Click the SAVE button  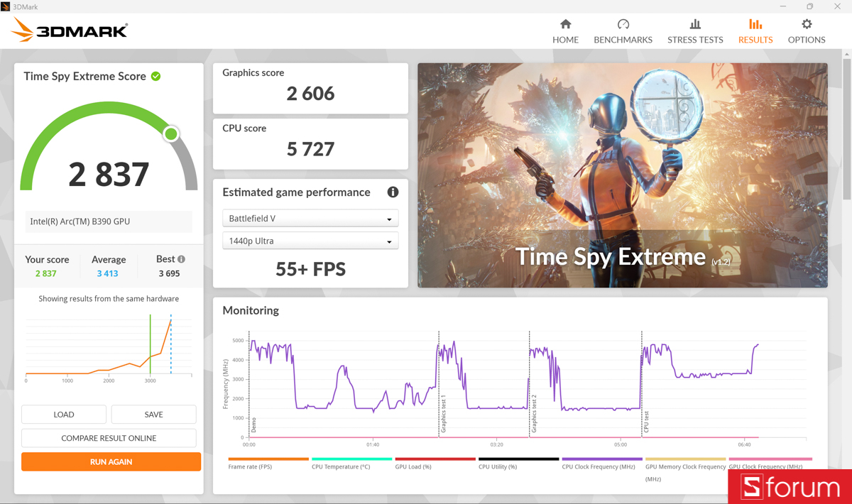coord(153,415)
